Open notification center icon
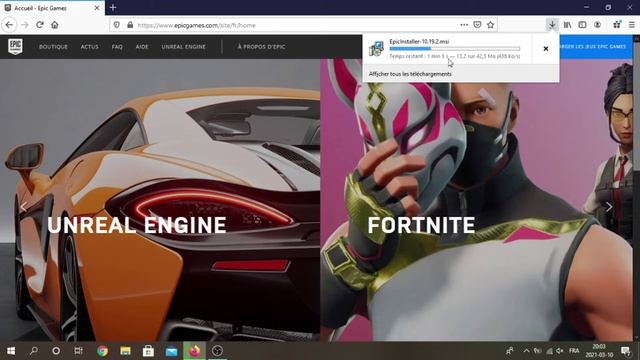Image resolution: width=640 pixels, height=360 pixels. pos(625,351)
